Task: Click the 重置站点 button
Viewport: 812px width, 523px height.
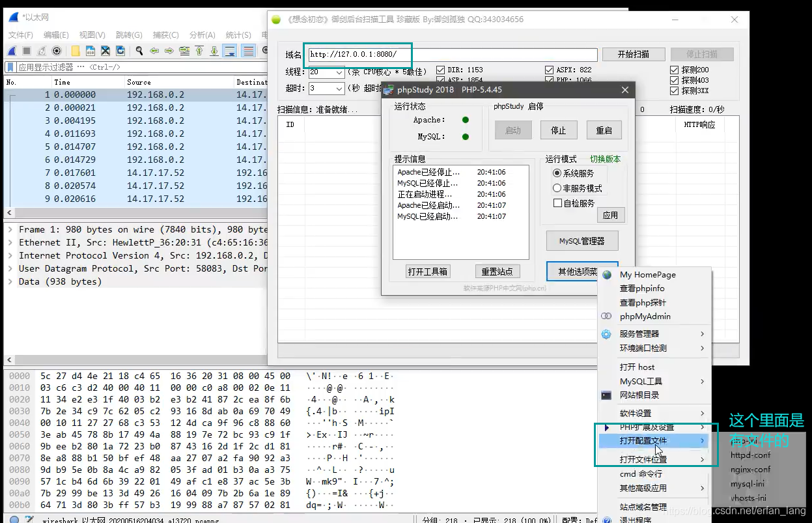Action: click(497, 272)
